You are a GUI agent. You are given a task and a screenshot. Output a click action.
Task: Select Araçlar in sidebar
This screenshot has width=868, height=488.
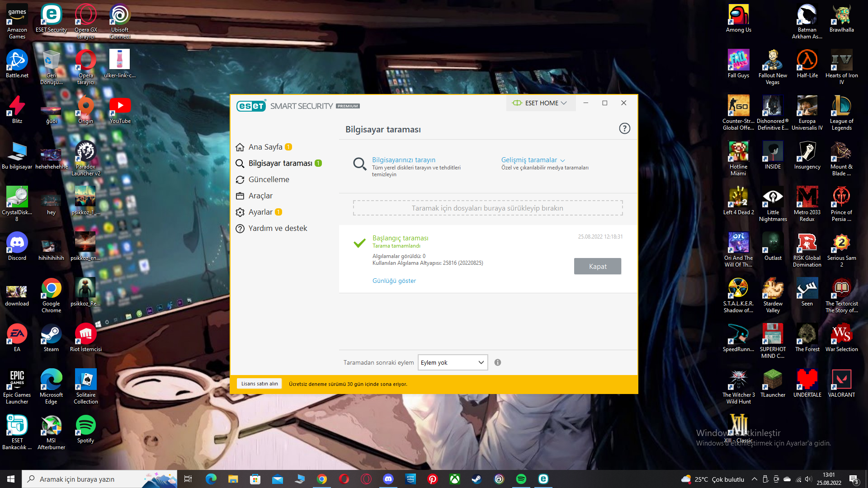coord(260,196)
